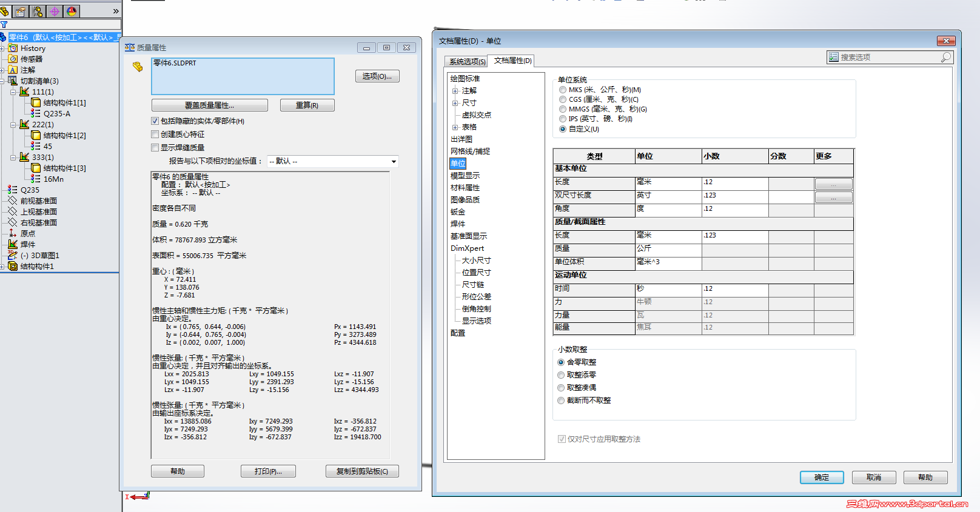Open the ConfigurationManager tab icon
Image resolution: width=980 pixels, height=512 pixels.
38,11
